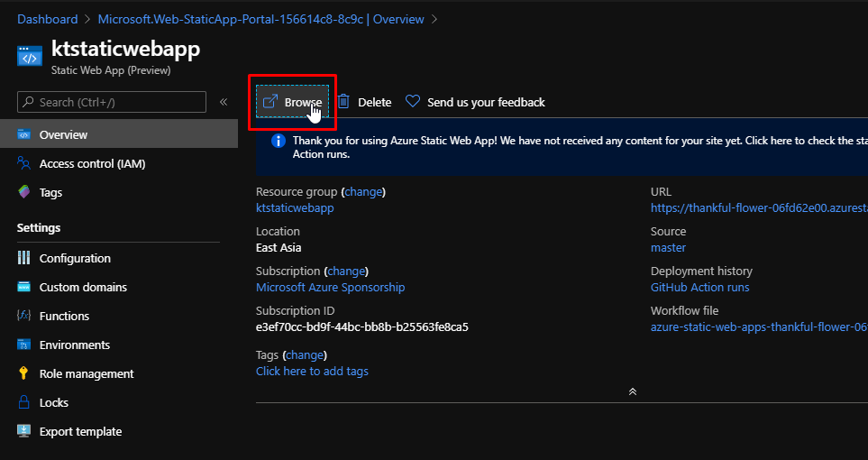Click the ktstaticwebapp static web app icon
The width and height of the screenshot is (868, 460).
[30, 57]
